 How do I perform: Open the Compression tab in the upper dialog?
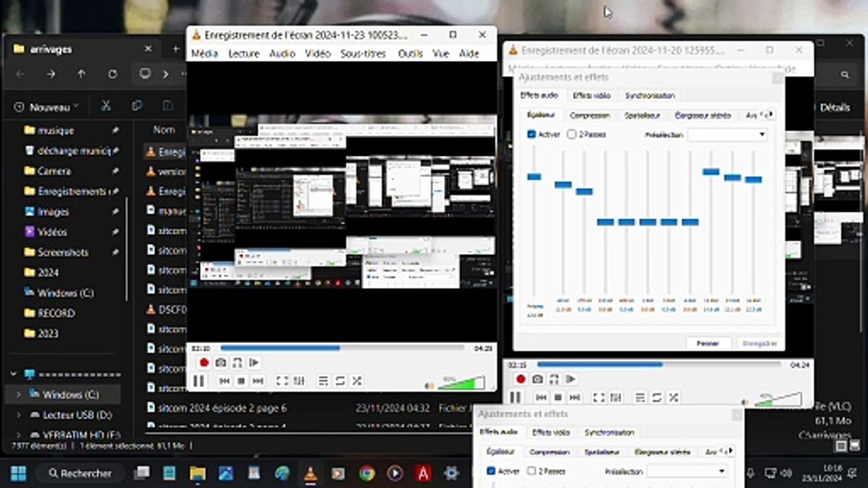coord(589,115)
